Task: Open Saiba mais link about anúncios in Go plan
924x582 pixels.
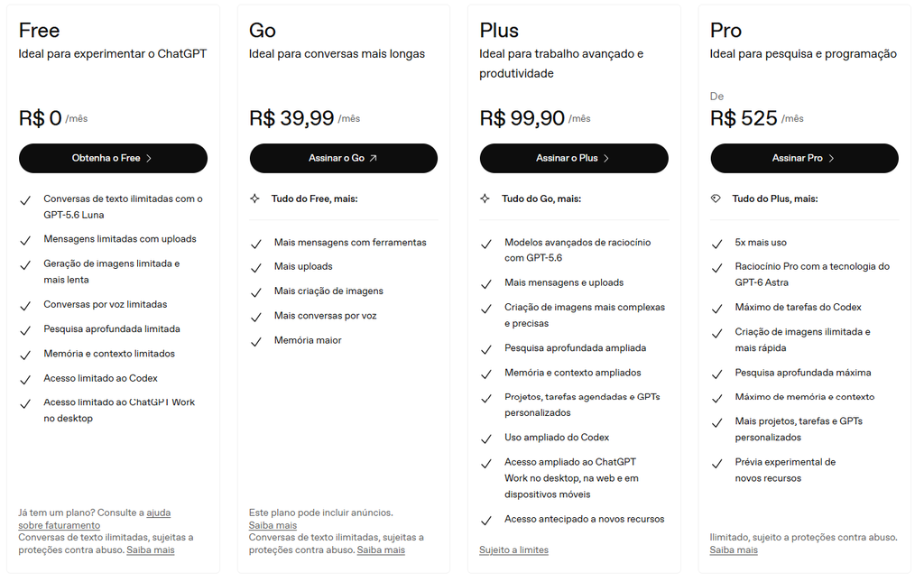Action: (x=273, y=525)
